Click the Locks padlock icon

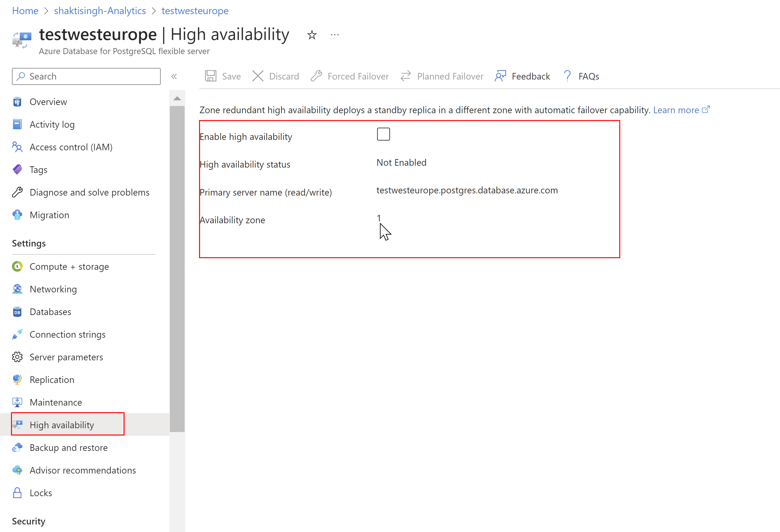coord(17,493)
